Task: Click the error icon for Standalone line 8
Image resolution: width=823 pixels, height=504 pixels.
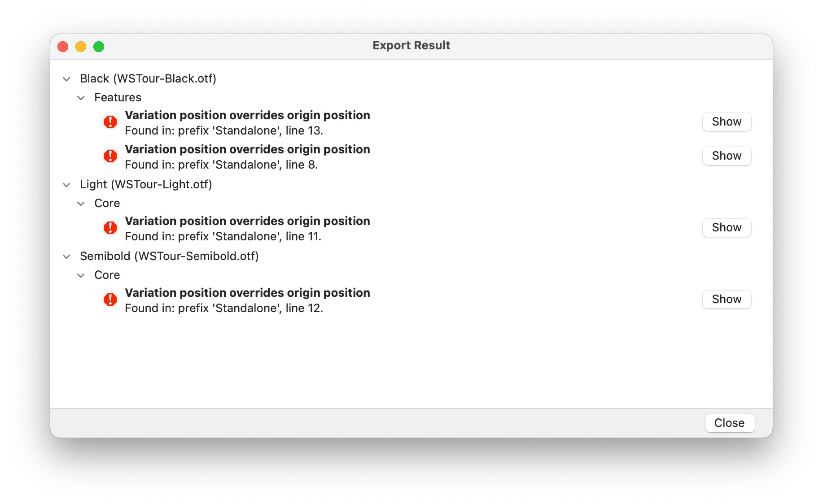Action: point(110,156)
